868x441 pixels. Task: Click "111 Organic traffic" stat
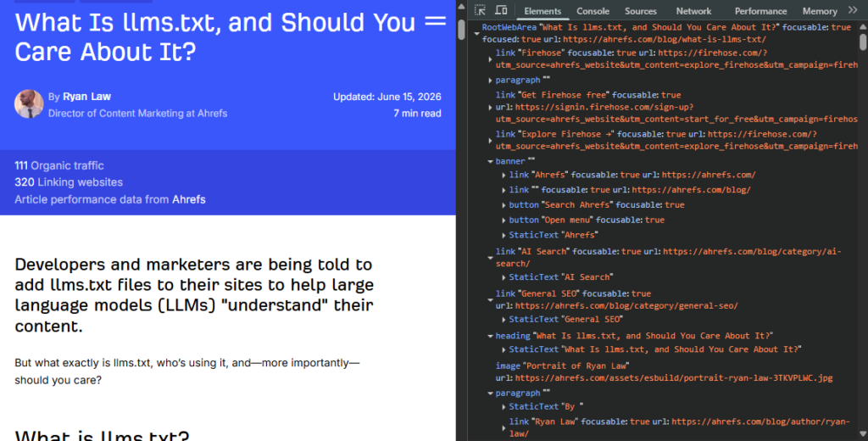[59, 165]
